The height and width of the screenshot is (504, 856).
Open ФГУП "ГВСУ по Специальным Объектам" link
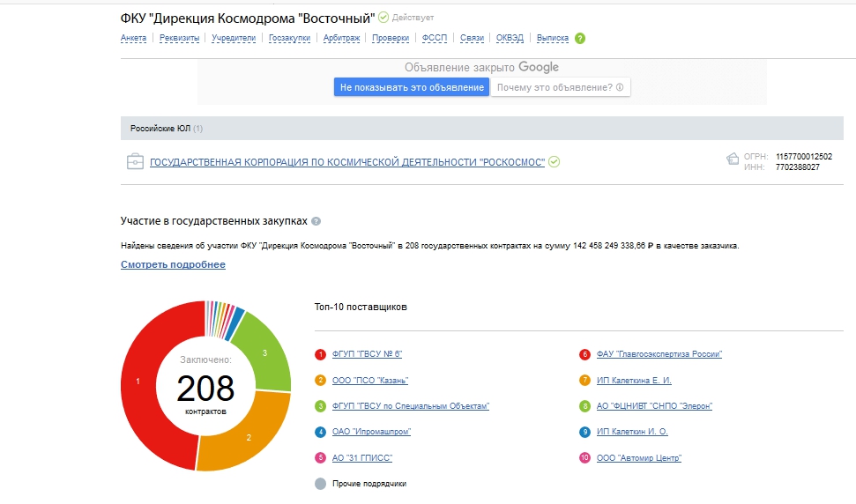click(411, 406)
